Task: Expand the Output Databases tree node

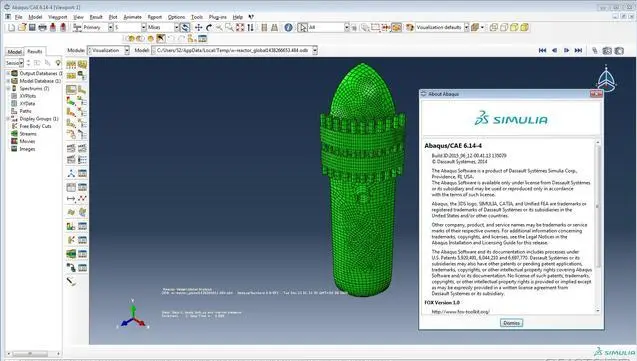Action: pyautogui.click(x=8, y=73)
